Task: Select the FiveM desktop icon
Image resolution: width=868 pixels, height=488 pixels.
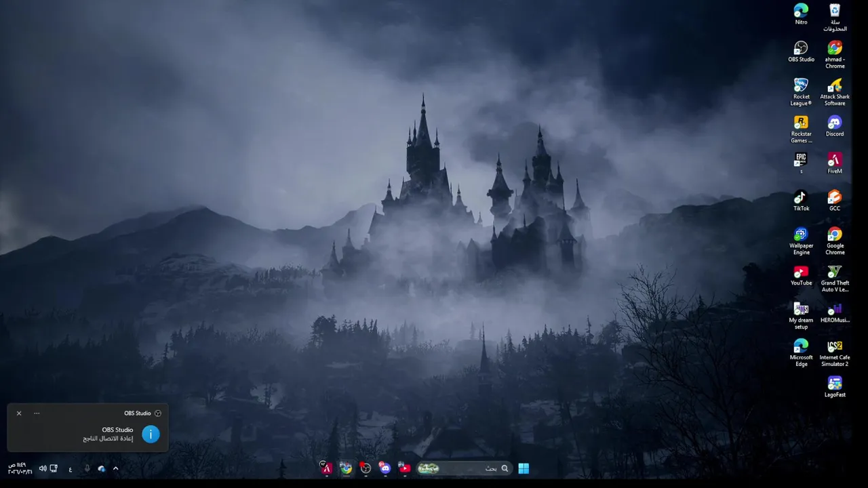Action: [835, 163]
